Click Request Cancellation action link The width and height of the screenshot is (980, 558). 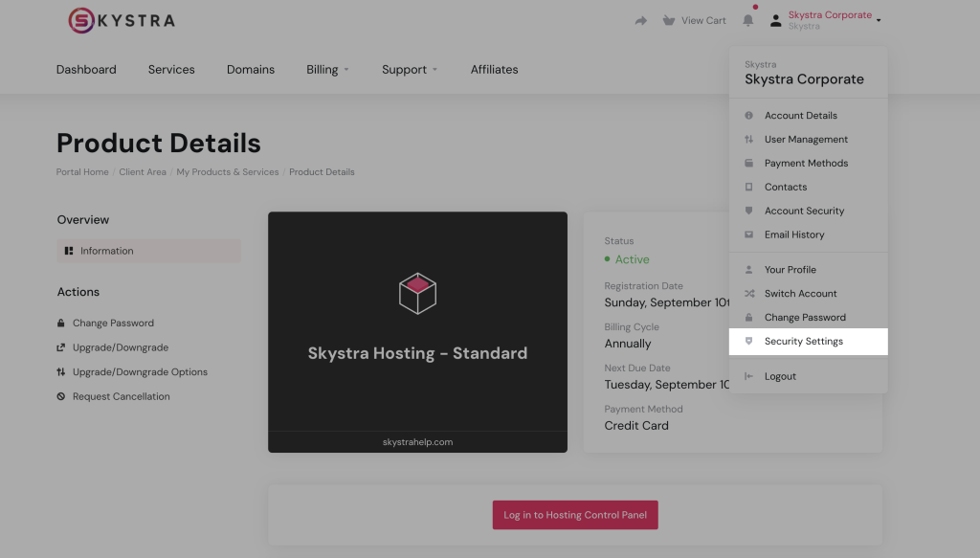tap(121, 397)
